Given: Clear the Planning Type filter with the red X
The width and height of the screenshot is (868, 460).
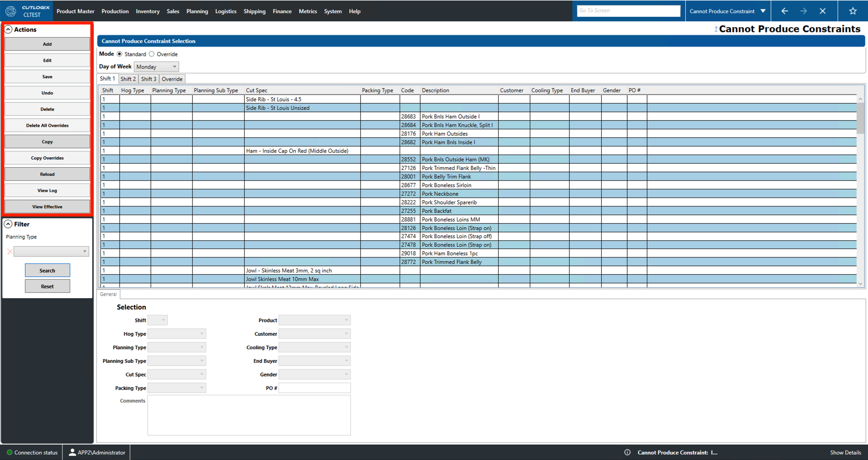Looking at the screenshot, I should tap(9, 251).
